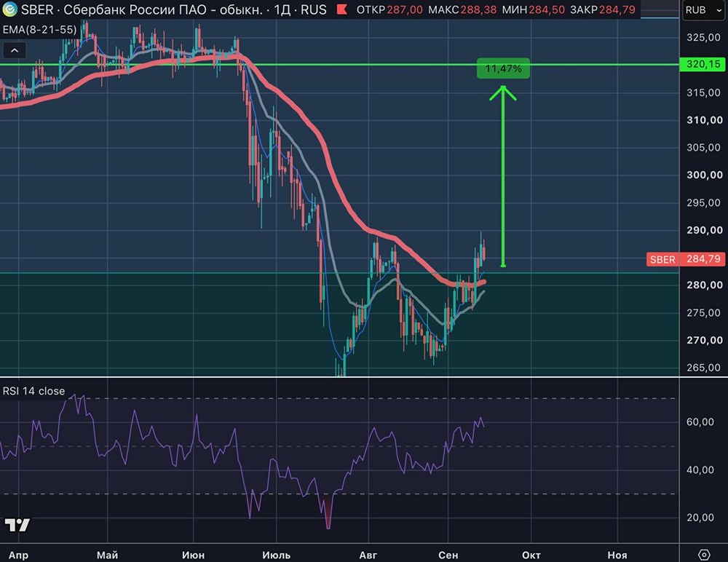Click the 300,00 price scale label
The image size is (728, 562).
coord(704,175)
